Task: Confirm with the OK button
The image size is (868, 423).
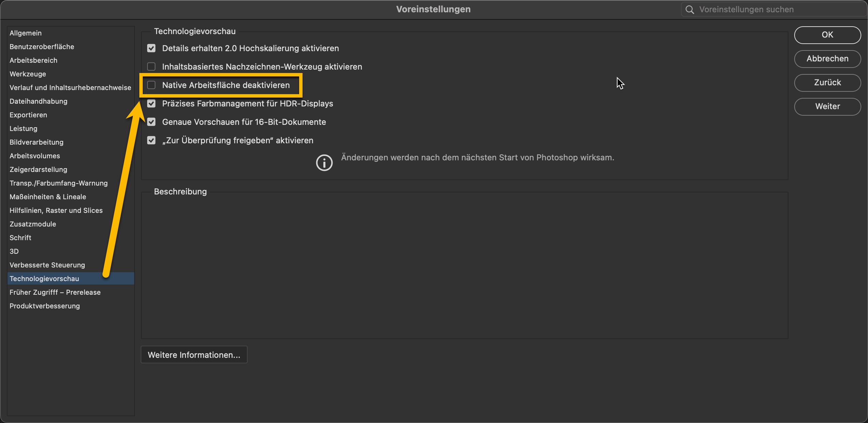Action: click(827, 35)
